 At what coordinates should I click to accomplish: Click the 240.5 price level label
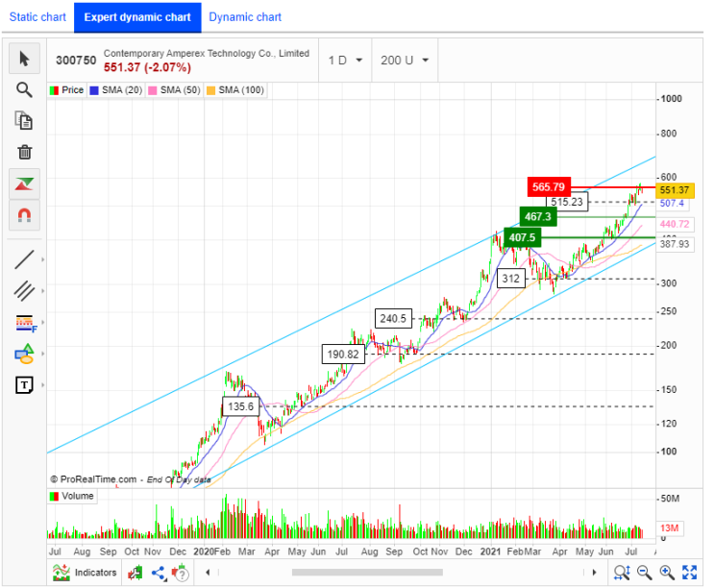pyautogui.click(x=393, y=319)
